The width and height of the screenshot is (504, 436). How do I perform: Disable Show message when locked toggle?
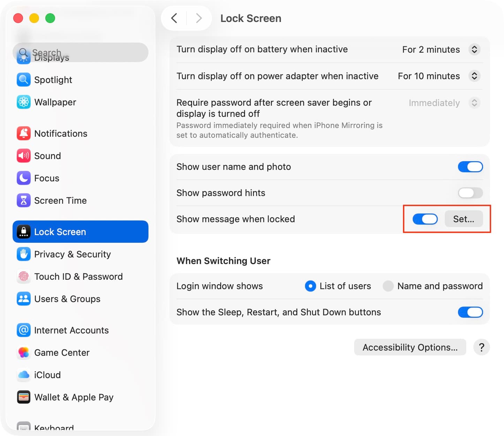click(425, 219)
